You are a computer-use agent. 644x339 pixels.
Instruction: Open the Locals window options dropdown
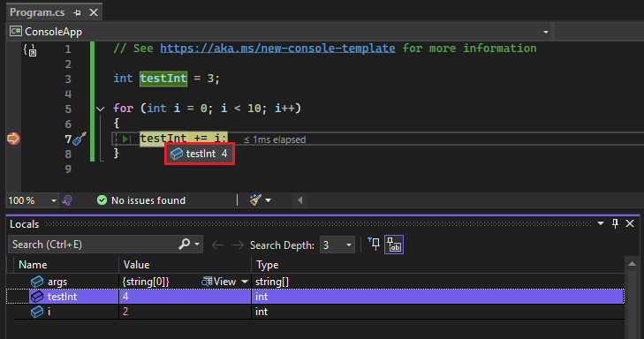[x=601, y=223]
